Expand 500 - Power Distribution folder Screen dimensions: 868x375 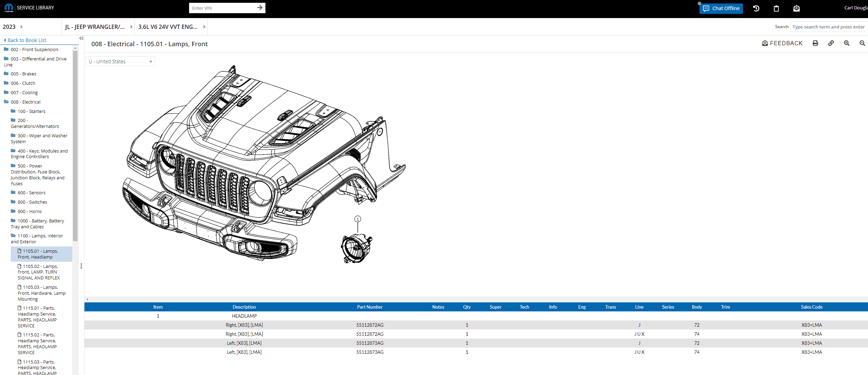coord(38,174)
